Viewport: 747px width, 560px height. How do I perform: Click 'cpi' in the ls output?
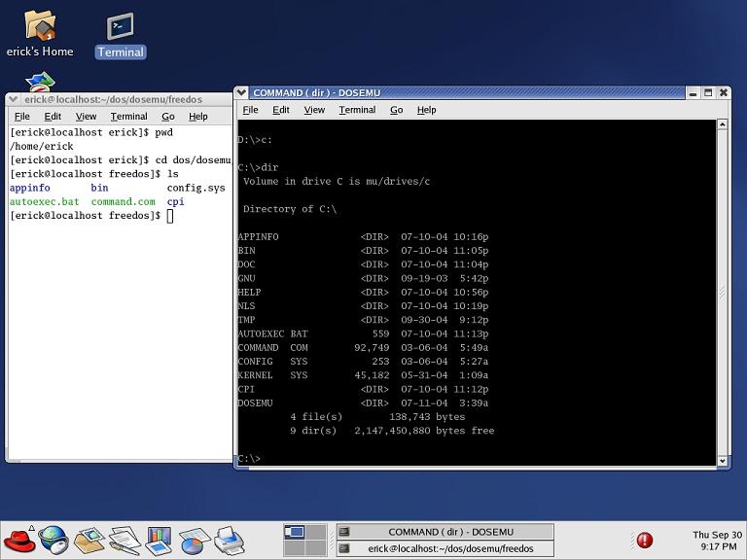175,202
